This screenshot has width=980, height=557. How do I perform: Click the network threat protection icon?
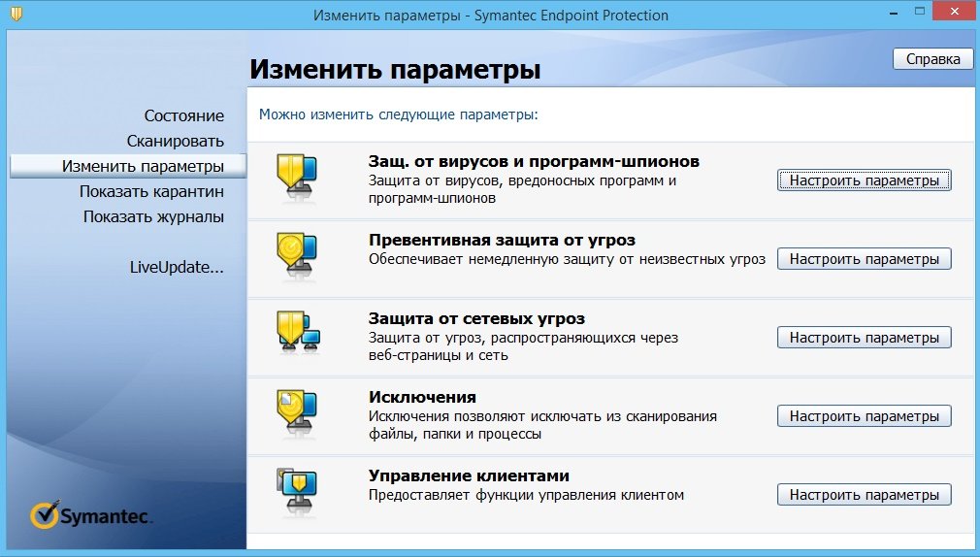[x=298, y=333]
